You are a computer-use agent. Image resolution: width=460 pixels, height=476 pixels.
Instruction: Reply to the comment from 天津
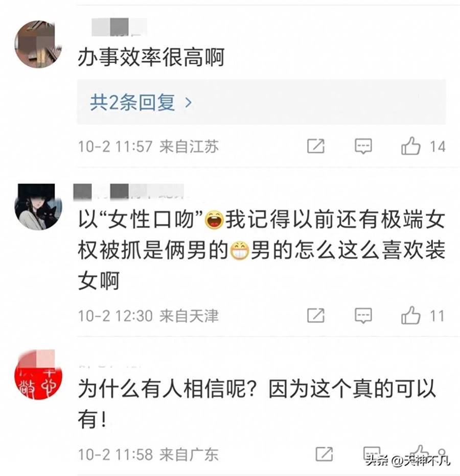(363, 315)
